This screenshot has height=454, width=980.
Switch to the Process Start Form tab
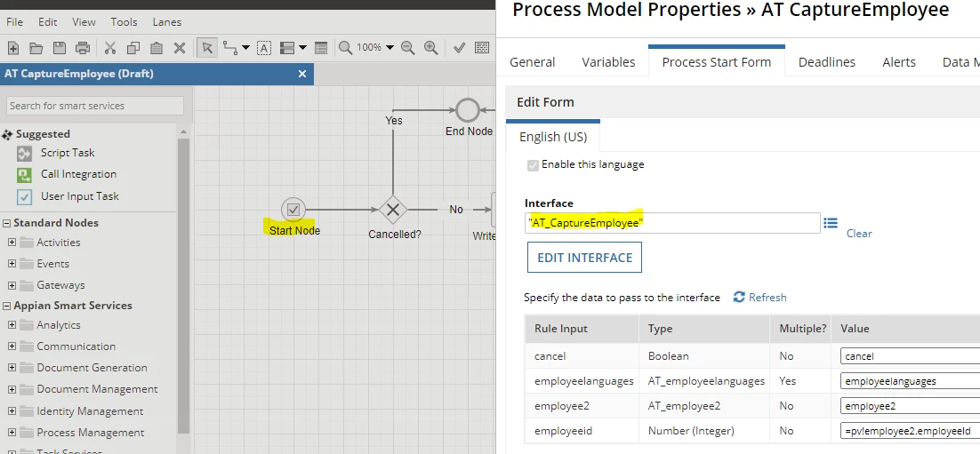tap(716, 62)
